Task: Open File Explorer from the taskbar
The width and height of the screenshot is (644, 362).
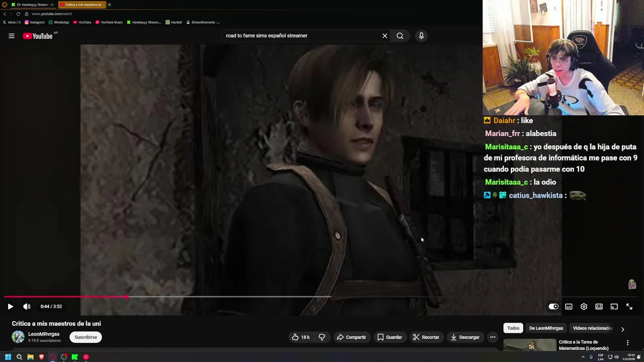Action: tap(30, 357)
